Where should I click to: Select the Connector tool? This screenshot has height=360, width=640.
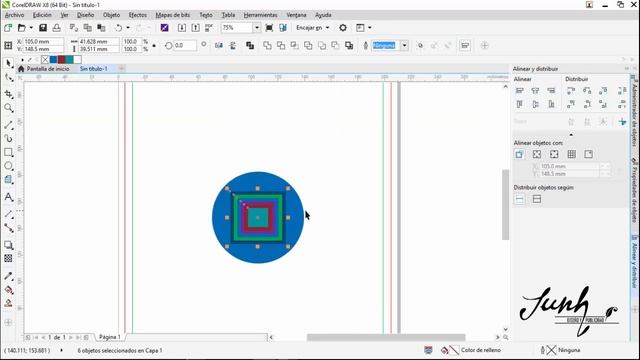(x=9, y=228)
